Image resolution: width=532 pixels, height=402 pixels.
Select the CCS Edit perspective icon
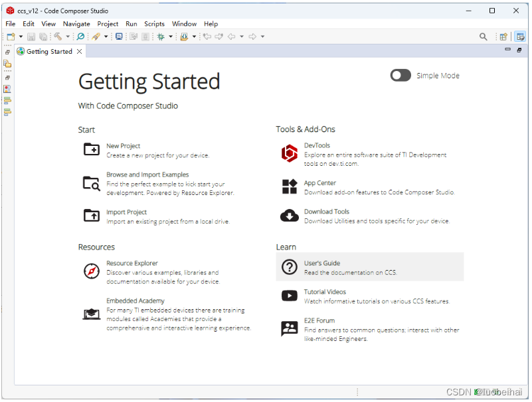(x=520, y=36)
